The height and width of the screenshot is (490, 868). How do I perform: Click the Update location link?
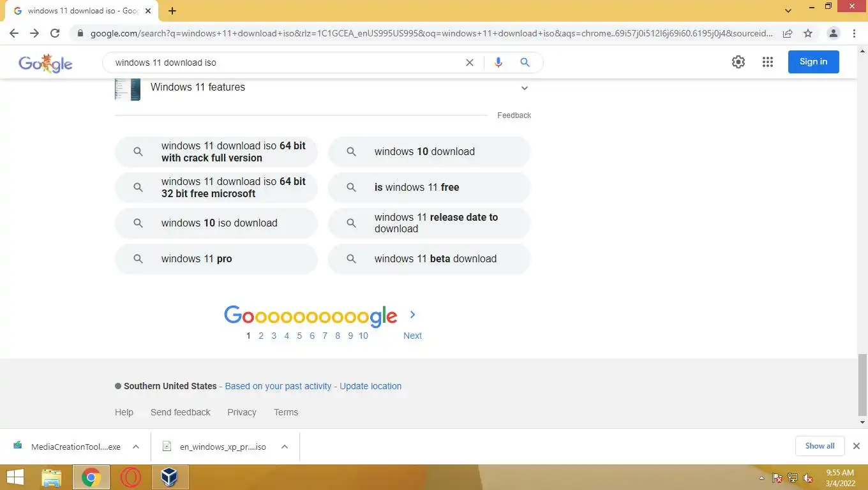click(370, 386)
